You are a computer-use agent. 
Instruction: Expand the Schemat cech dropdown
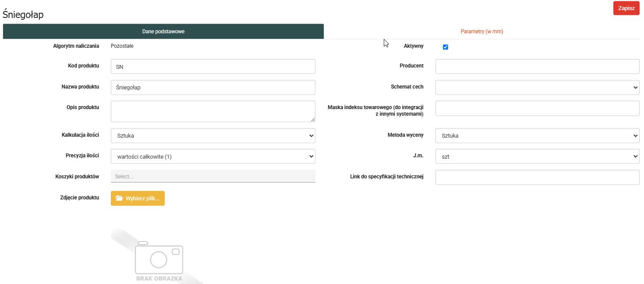537,88
